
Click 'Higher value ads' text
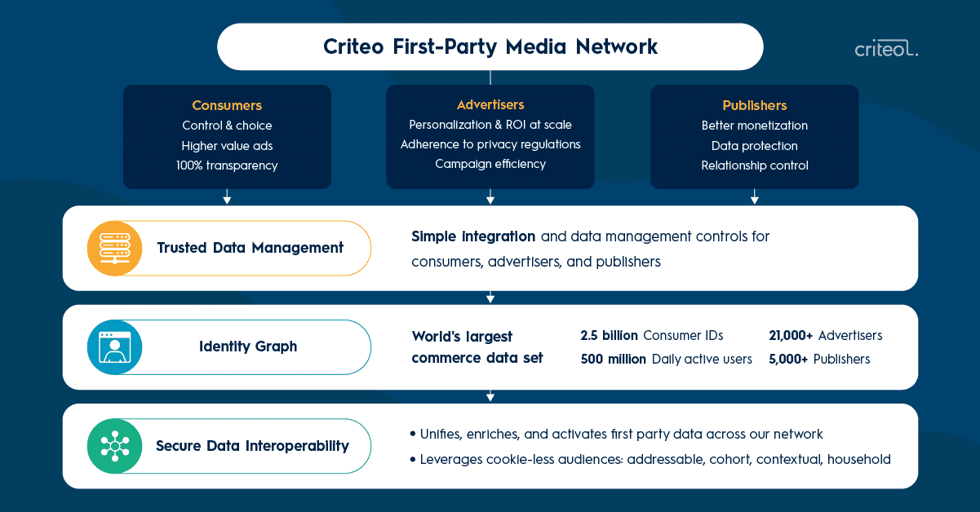227,146
